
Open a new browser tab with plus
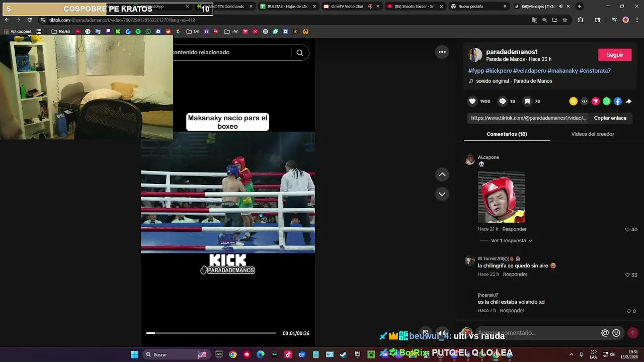(x=580, y=7)
